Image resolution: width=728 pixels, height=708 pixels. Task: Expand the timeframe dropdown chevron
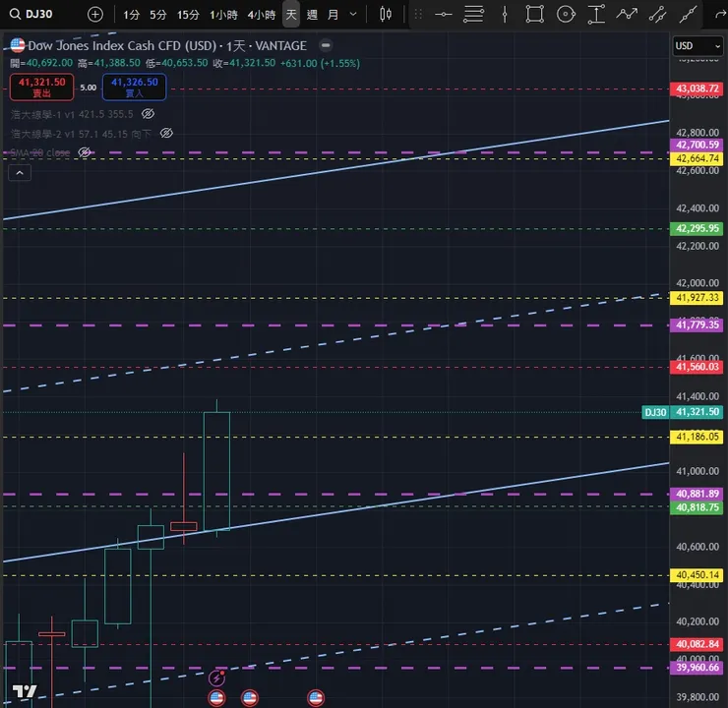tap(353, 15)
